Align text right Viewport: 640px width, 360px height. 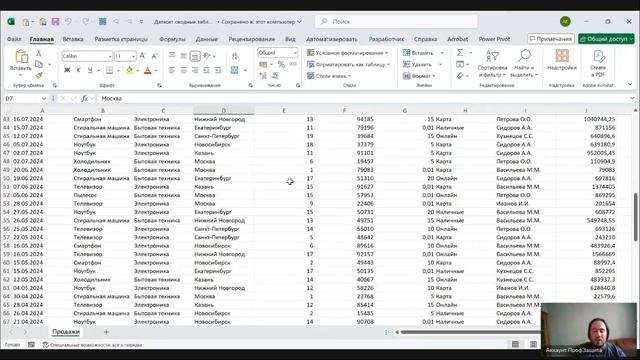point(195,70)
